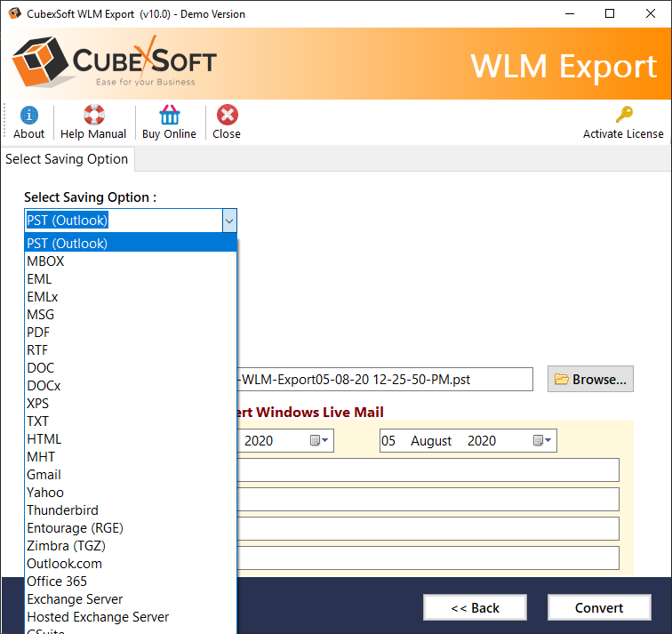Switch to Select Saving Option tab
This screenshot has width=672, height=634.
pos(67,159)
